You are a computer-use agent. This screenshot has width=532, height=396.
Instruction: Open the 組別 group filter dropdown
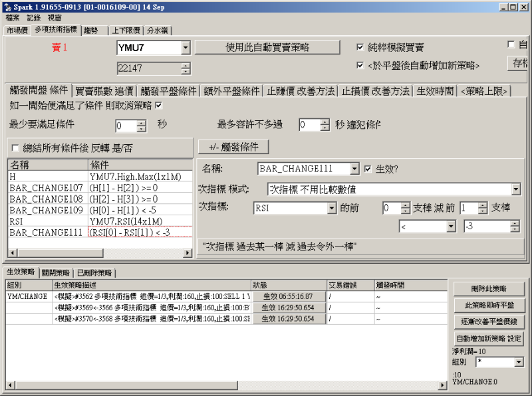point(519,362)
